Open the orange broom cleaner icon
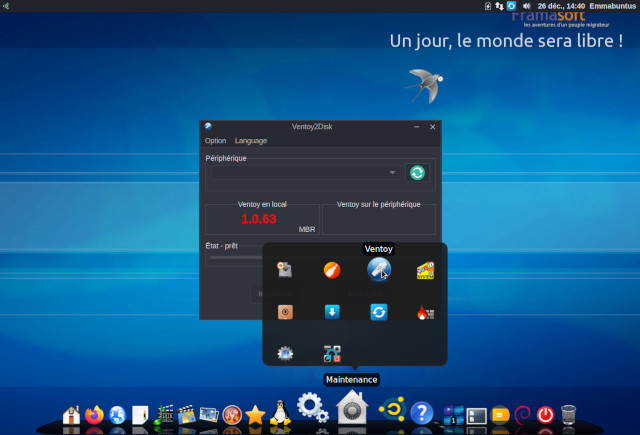640x435 pixels. point(332,270)
